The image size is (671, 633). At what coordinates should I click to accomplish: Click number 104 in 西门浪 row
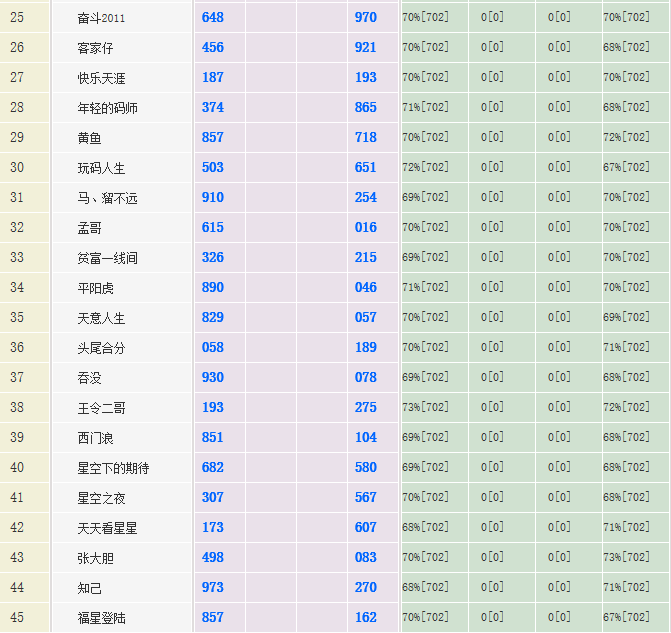click(x=365, y=437)
